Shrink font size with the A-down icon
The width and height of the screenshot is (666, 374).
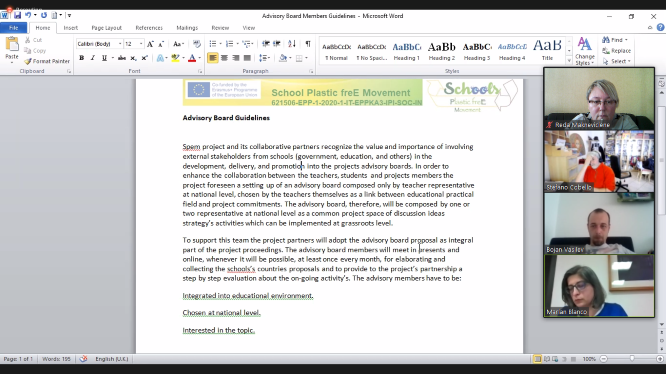tap(161, 44)
